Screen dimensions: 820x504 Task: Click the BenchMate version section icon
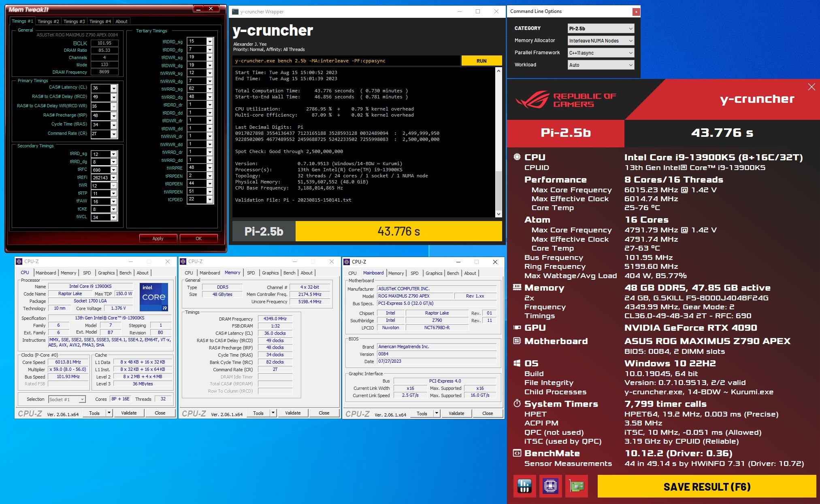click(517, 453)
